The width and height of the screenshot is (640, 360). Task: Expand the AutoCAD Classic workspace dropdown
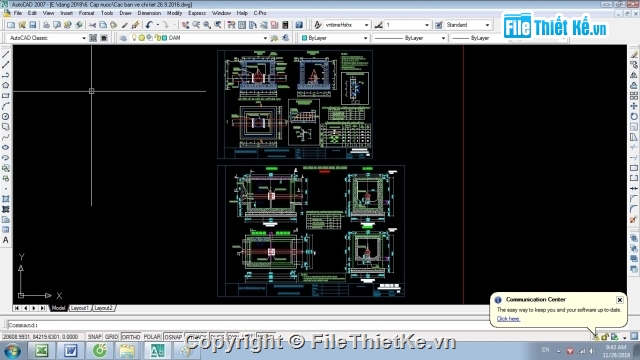[47, 38]
